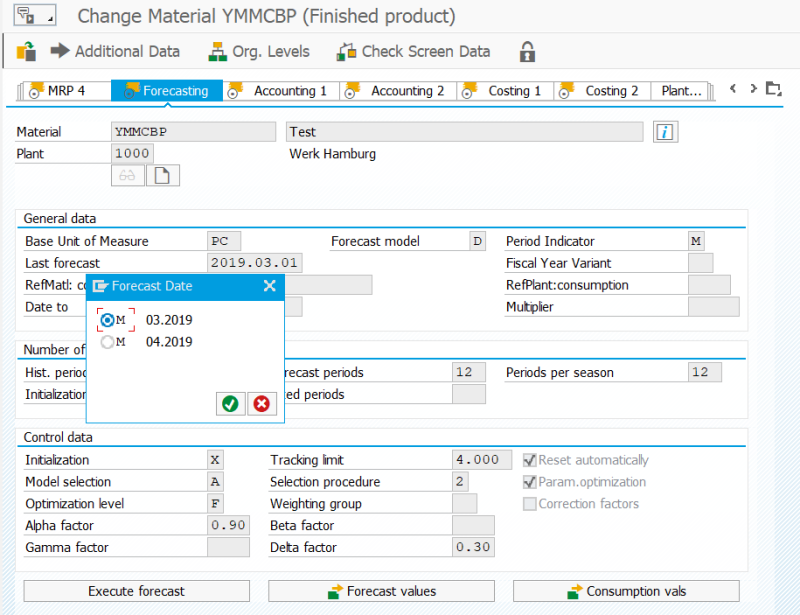Switch to the Accounting 1 tab
The height and width of the screenshot is (615, 800).
[x=282, y=91]
